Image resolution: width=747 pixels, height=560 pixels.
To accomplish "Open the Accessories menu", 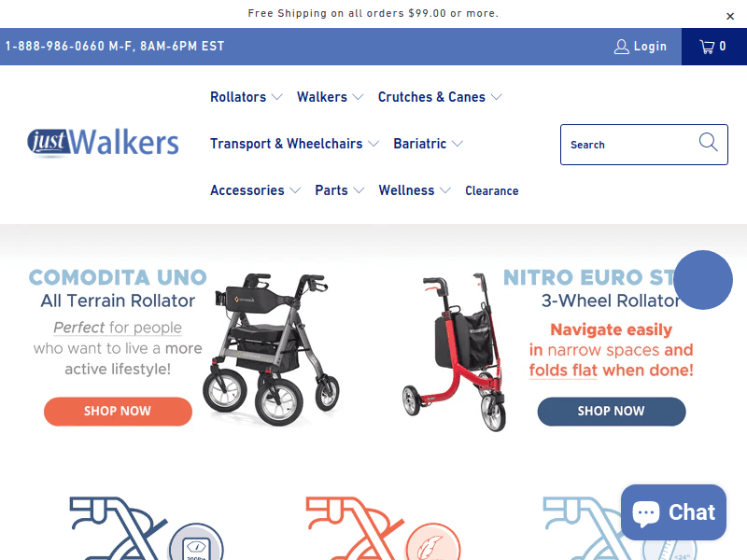I will [255, 190].
